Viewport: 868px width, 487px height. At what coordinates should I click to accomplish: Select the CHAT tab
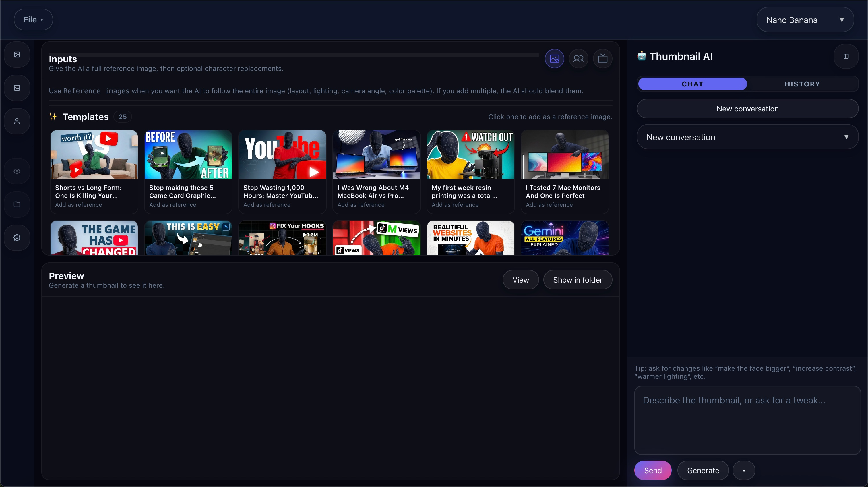click(x=692, y=84)
